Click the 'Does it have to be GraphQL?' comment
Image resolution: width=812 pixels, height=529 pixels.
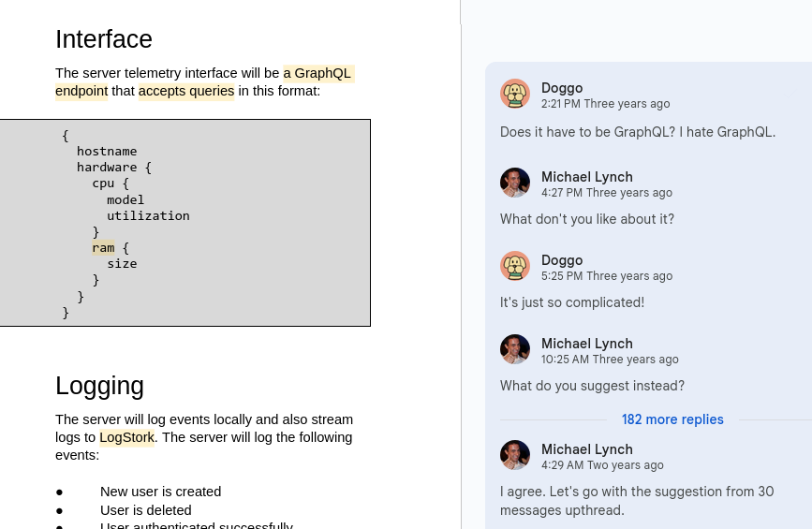click(x=637, y=132)
